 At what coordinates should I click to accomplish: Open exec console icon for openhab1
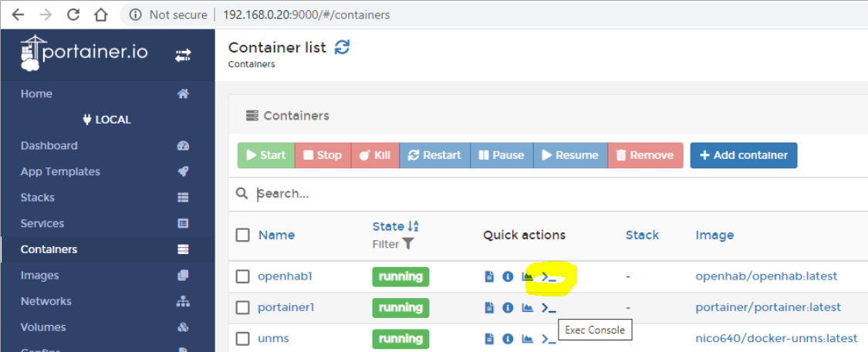point(549,276)
